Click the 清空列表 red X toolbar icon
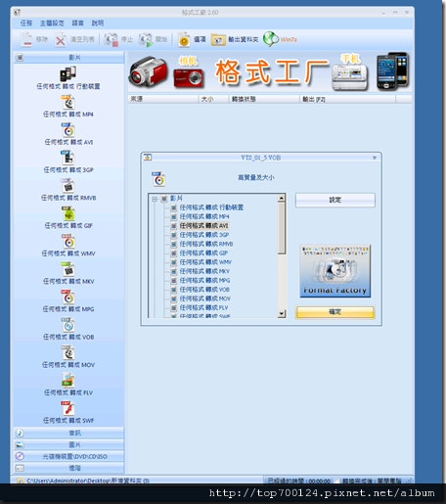446x504 pixels. click(x=61, y=40)
